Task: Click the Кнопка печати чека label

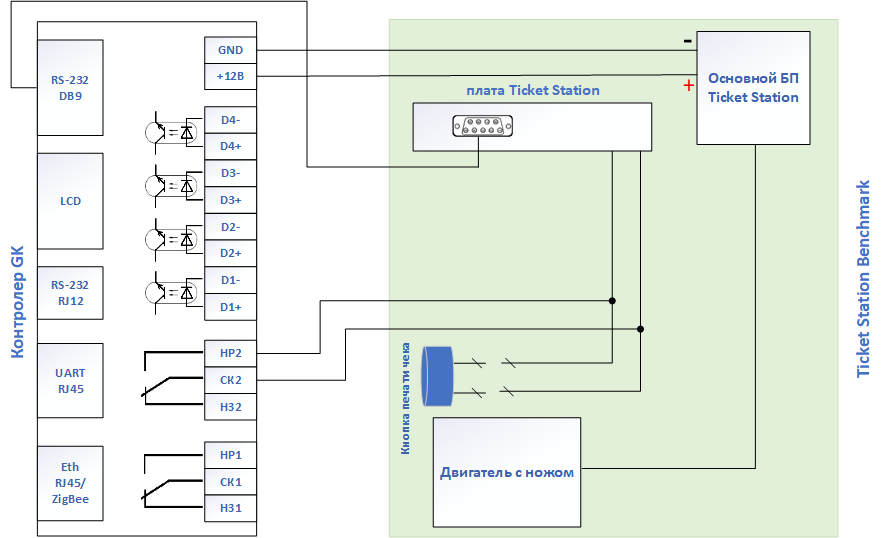Action: [405, 399]
